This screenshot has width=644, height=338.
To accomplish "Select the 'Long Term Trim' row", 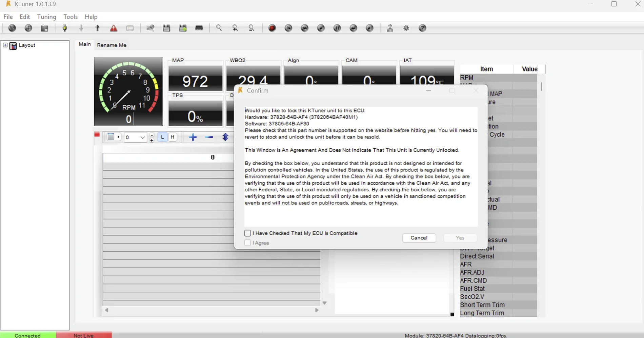I will 498,313.
